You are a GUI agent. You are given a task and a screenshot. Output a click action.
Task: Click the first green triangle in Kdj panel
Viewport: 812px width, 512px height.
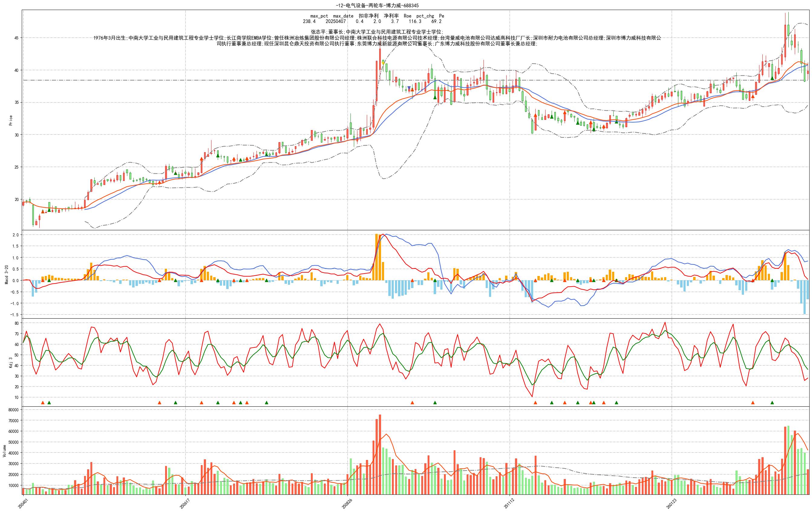[x=49, y=402]
